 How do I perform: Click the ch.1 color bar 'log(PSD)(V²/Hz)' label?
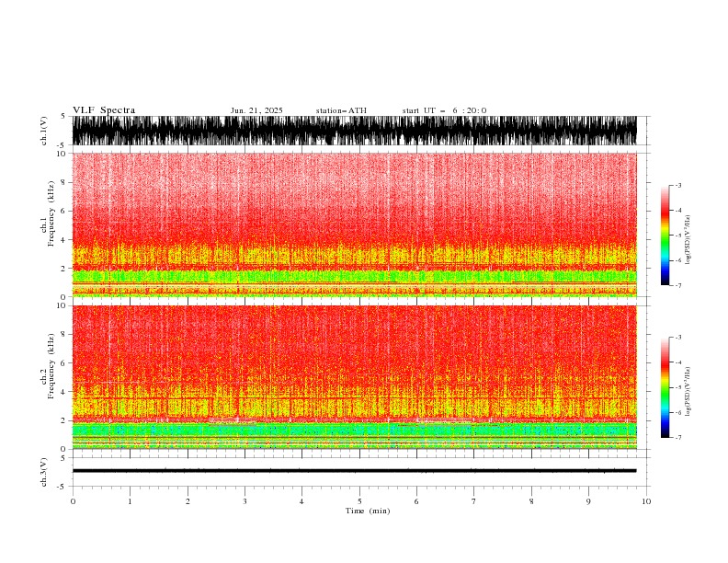688,240
